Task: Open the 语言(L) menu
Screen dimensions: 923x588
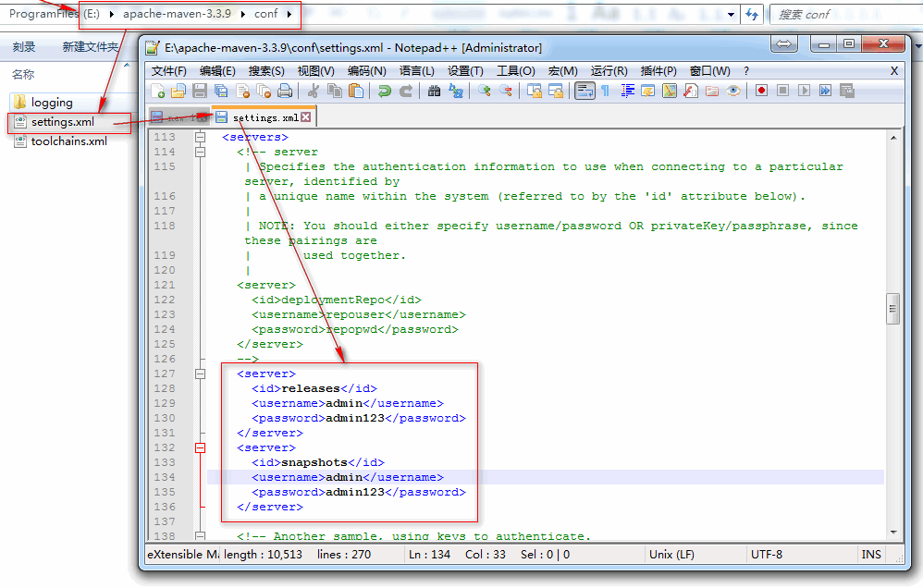Action: (x=417, y=70)
